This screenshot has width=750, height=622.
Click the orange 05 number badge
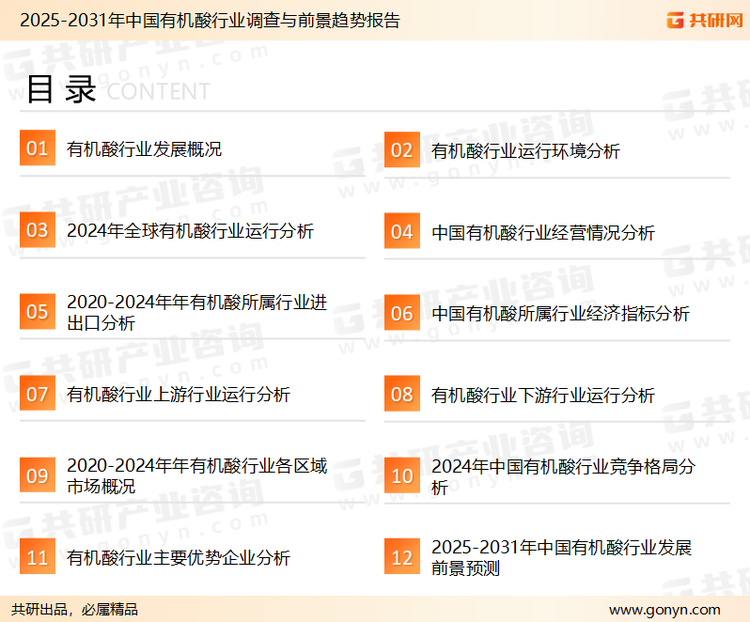click(37, 311)
